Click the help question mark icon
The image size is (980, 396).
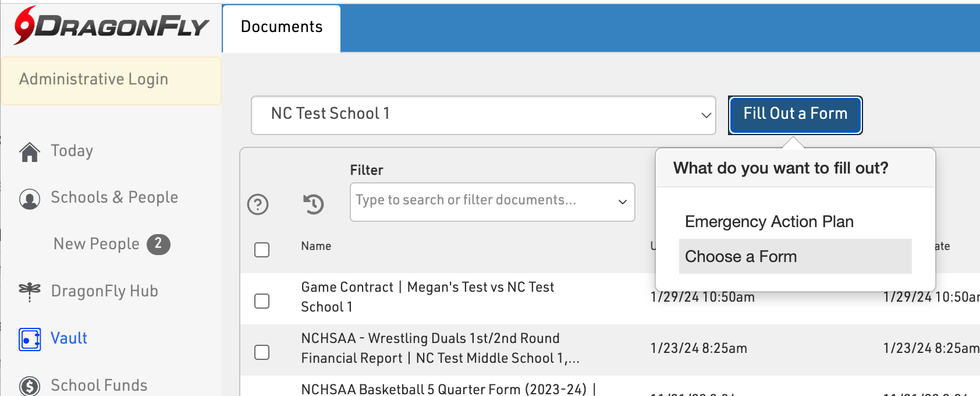258,204
